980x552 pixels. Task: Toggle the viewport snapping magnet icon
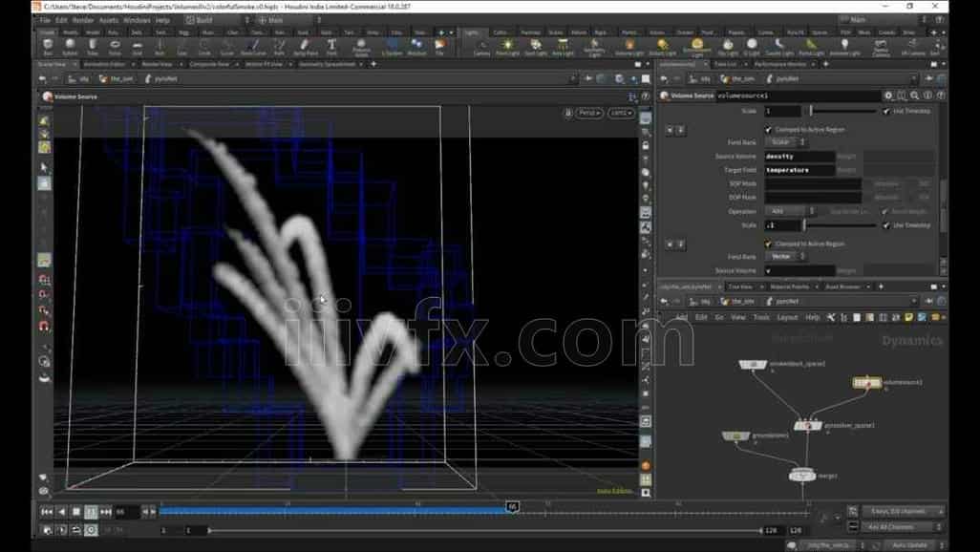tap(44, 327)
